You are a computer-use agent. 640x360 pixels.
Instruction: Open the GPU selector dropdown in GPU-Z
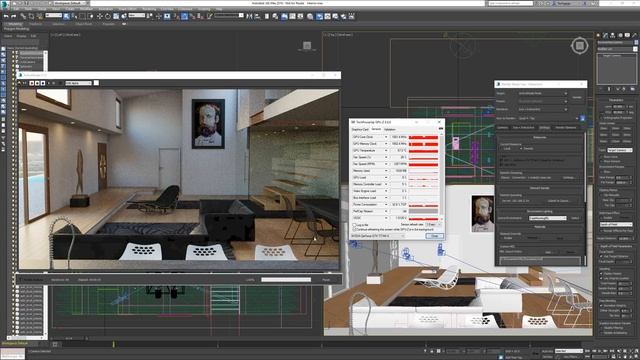click(x=378, y=236)
